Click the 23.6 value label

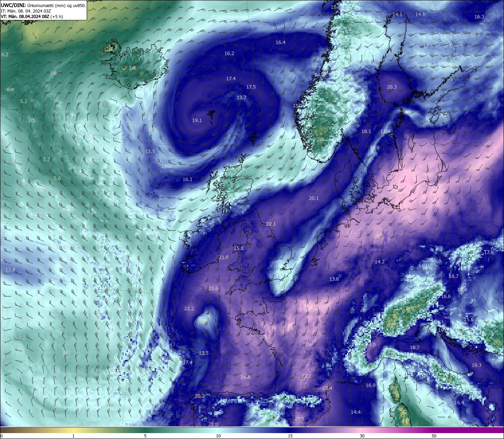[x=213, y=289]
